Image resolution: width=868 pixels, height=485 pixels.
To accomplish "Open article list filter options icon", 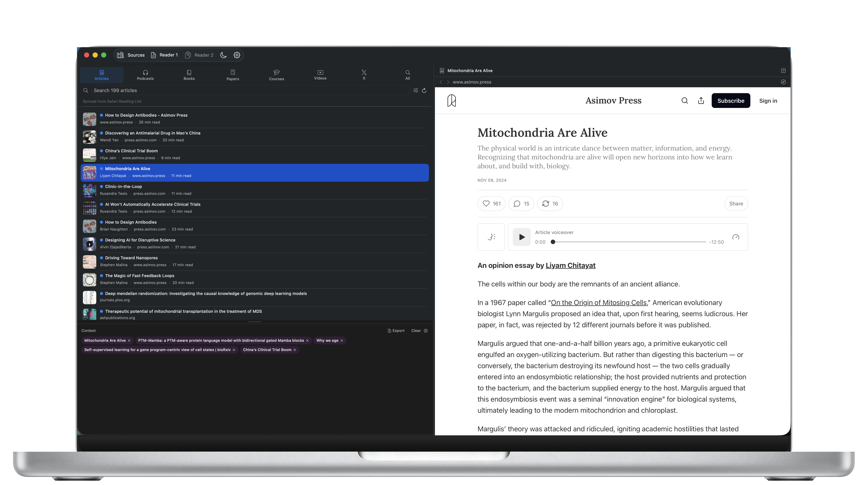I will [x=415, y=90].
